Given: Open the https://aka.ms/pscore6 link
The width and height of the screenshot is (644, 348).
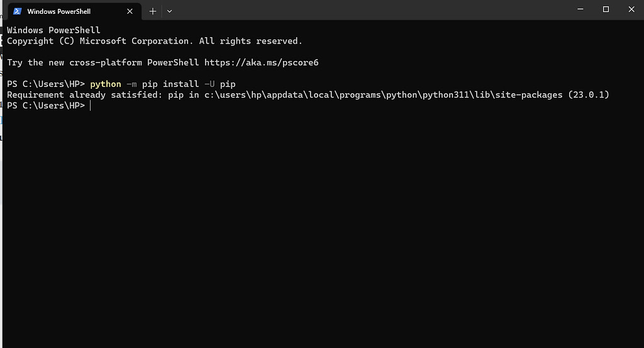Looking at the screenshot, I should tap(261, 62).
